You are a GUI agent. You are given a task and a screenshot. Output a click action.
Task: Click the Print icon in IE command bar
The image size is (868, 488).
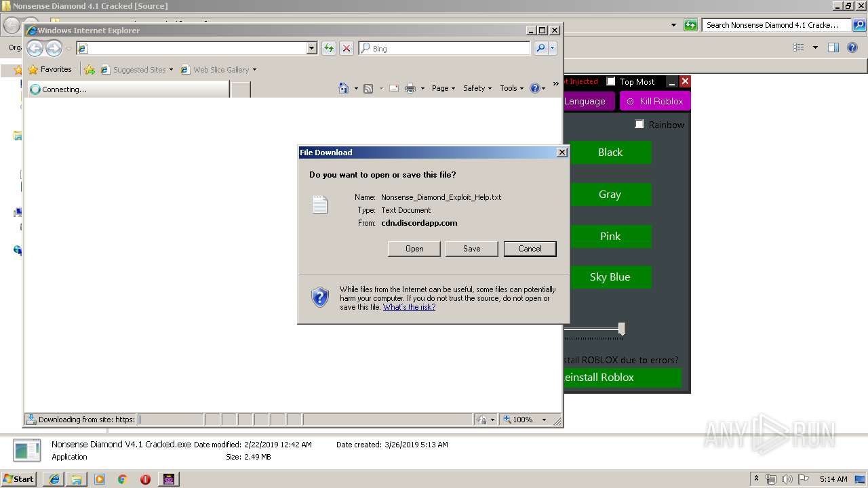coord(410,88)
